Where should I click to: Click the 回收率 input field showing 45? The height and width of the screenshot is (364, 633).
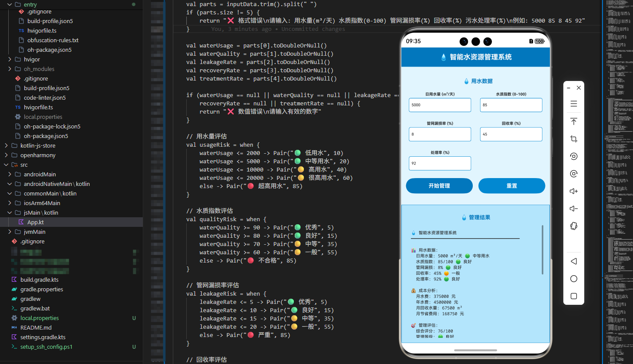pyautogui.click(x=511, y=134)
